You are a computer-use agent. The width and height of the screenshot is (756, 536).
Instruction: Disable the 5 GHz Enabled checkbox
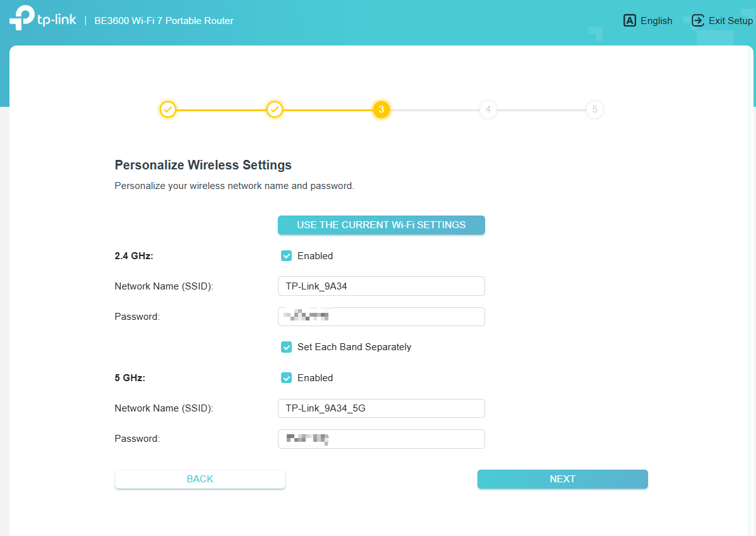pos(286,377)
